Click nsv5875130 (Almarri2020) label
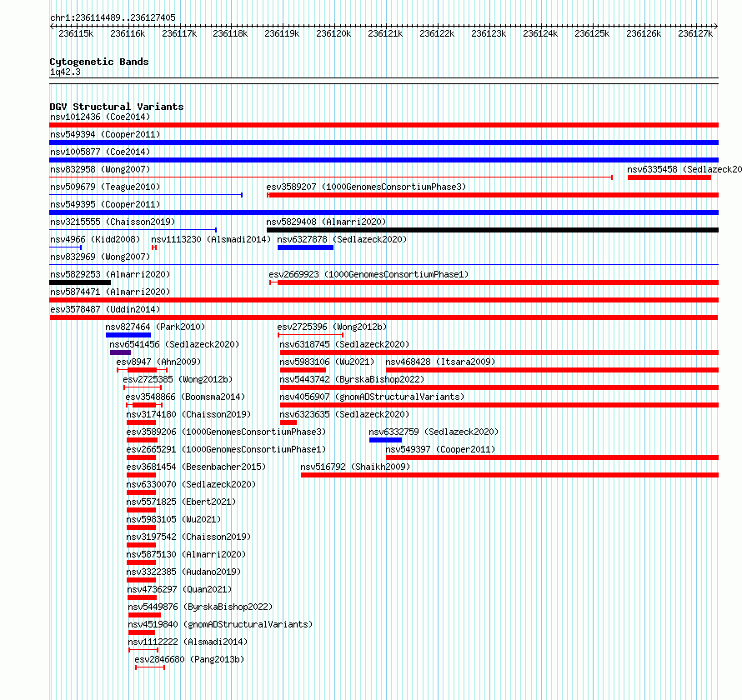 click(x=187, y=554)
